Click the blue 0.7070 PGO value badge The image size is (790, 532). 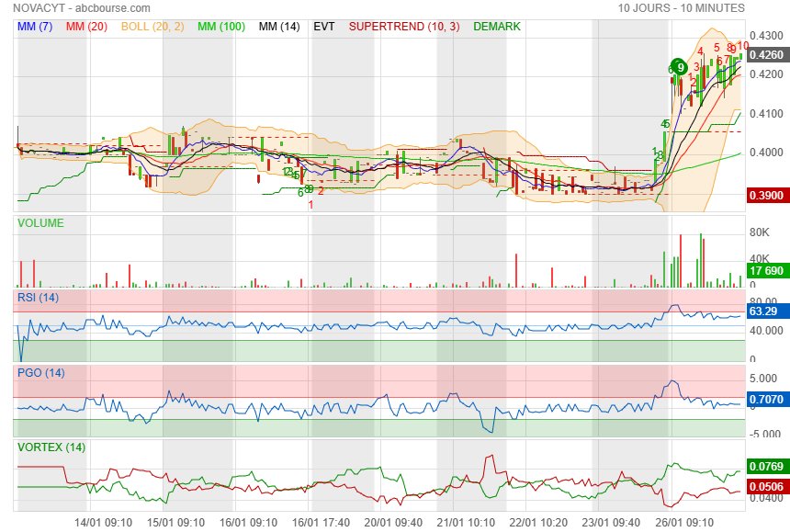pos(766,400)
